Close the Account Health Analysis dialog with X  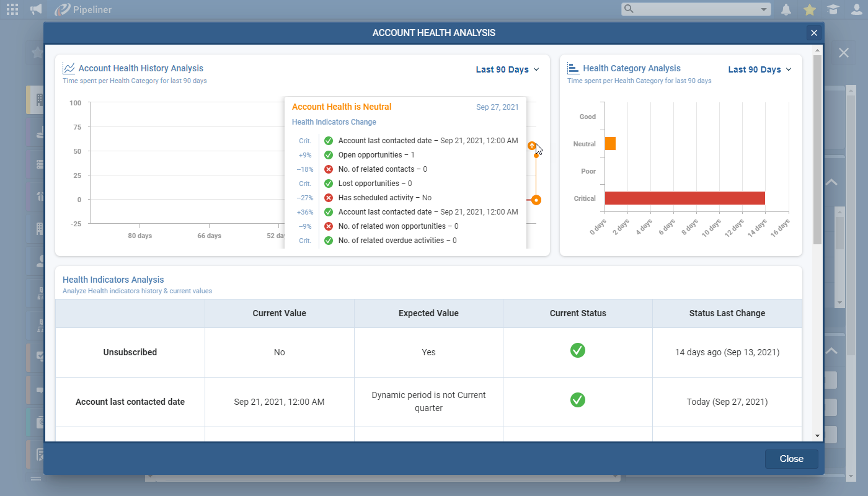813,33
